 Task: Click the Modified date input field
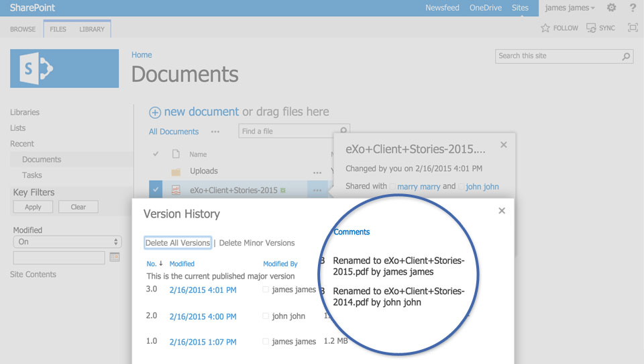click(59, 257)
